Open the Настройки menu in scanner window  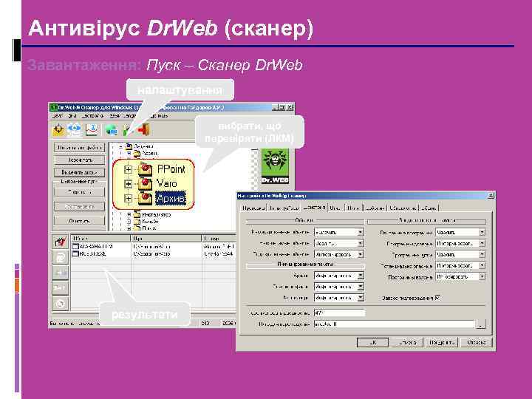point(92,116)
